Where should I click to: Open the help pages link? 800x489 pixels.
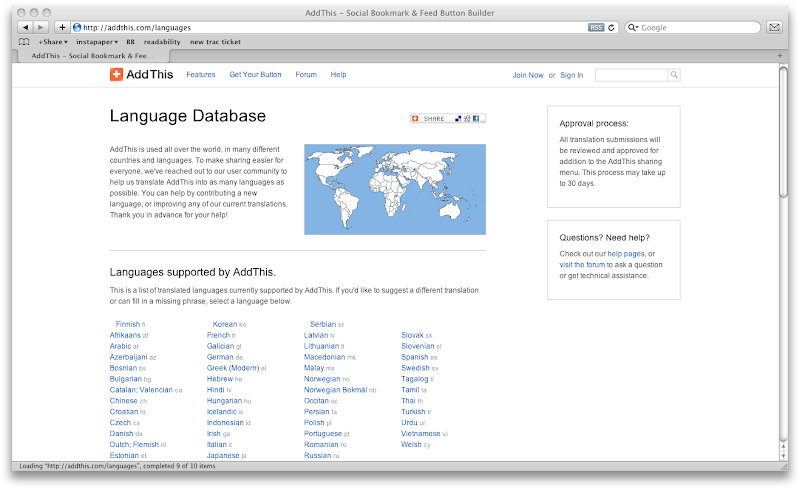pos(626,254)
